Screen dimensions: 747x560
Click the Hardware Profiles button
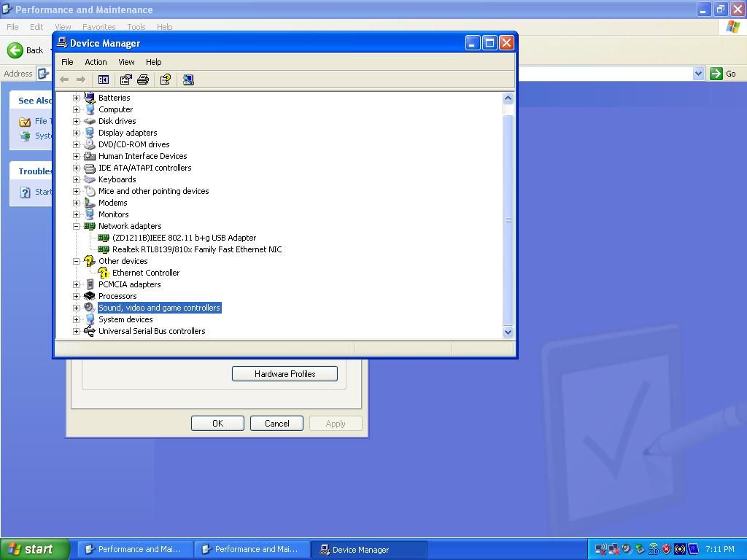pyautogui.click(x=285, y=374)
